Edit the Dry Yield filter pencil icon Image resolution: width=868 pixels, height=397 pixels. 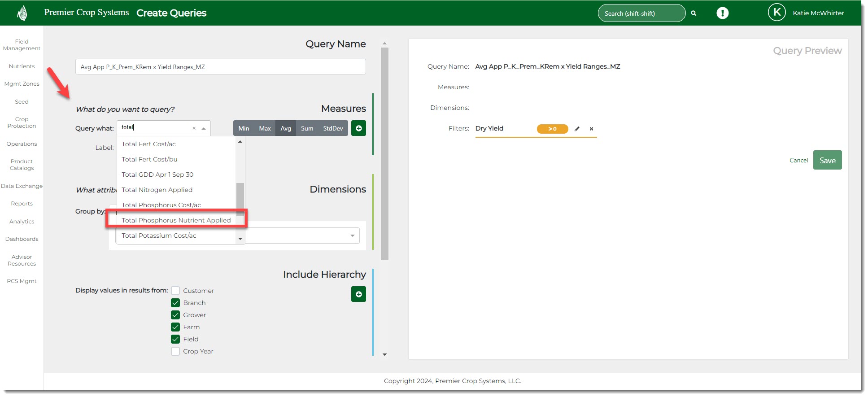pyautogui.click(x=577, y=129)
